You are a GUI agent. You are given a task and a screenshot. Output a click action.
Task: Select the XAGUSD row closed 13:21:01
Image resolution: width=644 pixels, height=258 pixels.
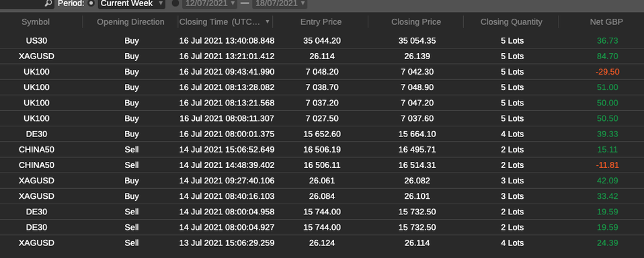(322, 56)
